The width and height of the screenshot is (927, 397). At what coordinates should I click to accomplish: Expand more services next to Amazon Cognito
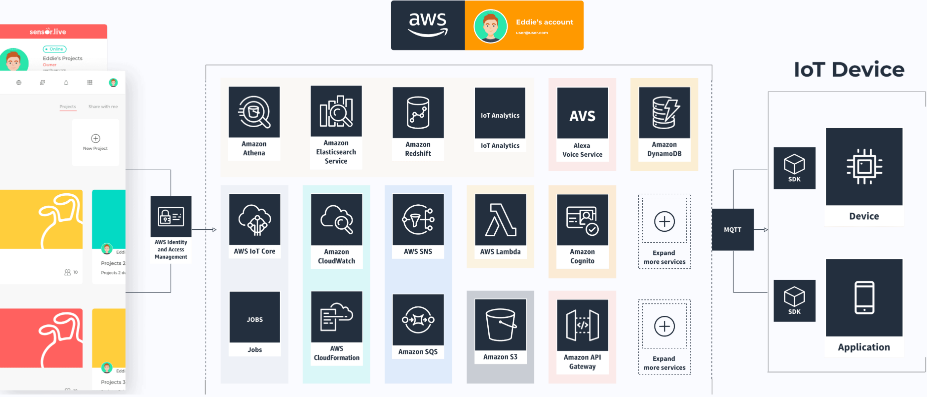665,232
